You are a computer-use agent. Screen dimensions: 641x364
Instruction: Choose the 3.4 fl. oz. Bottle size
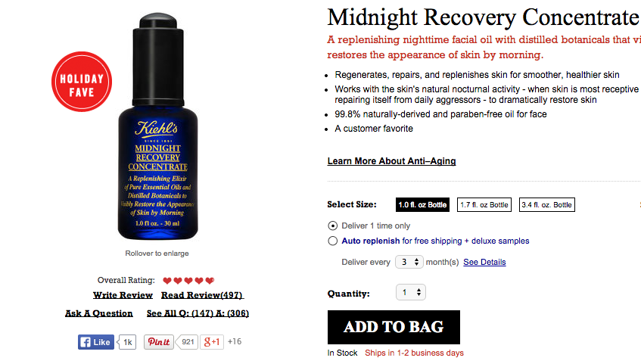pyautogui.click(x=547, y=205)
